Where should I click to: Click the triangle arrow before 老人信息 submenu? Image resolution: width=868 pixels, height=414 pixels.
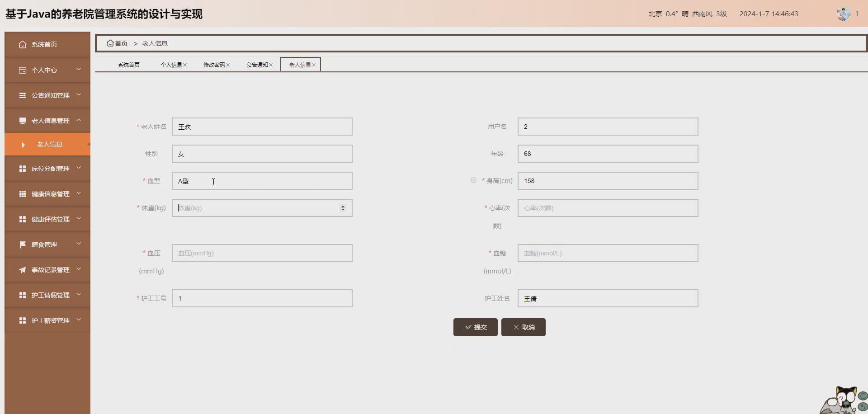point(23,145)
